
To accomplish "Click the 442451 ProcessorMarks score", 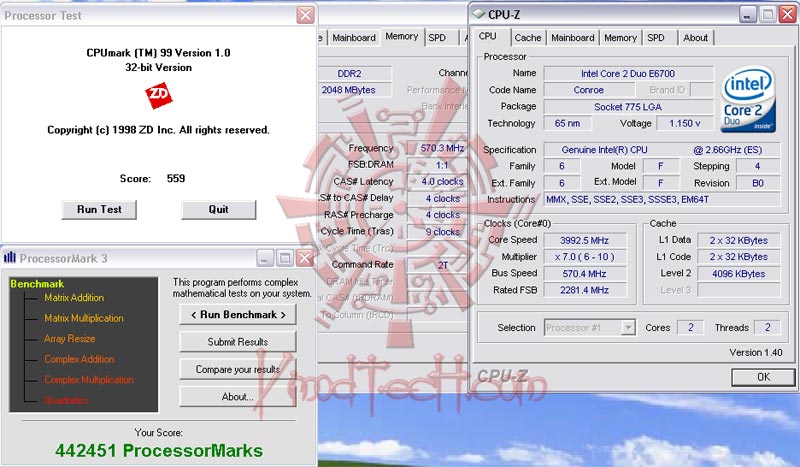I will [159, 451].
